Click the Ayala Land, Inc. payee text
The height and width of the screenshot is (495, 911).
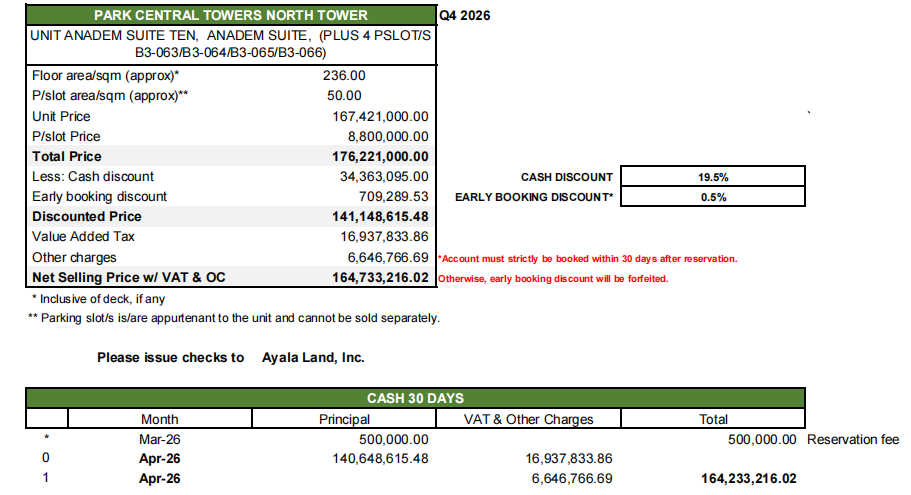point(312,357)
